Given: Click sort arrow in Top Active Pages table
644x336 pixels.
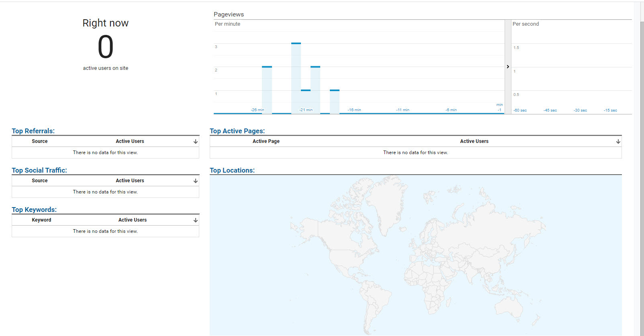Looking at the screenshot, I should (x=618, y=142).
